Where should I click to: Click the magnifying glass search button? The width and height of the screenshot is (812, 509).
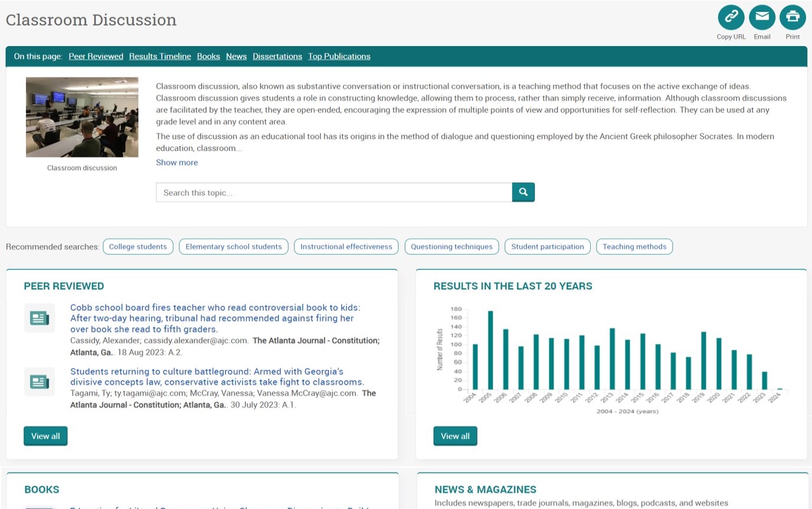(523, 192)
